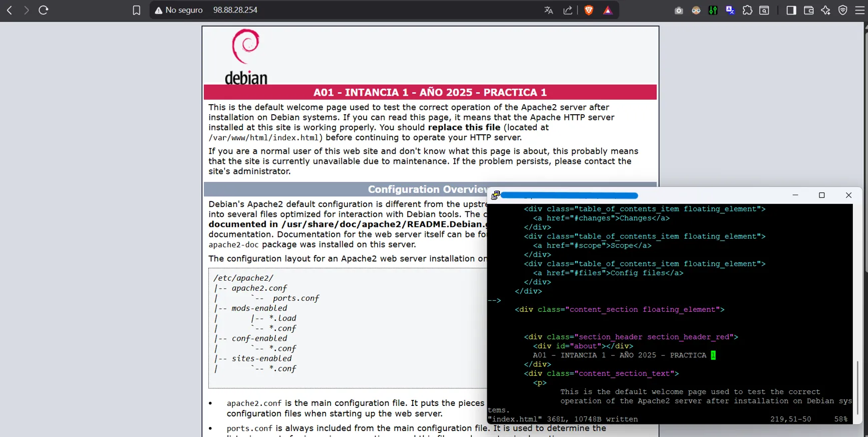Click the camera screenshot extension
This screenshot has width=868, height=437.
point(679,10)
